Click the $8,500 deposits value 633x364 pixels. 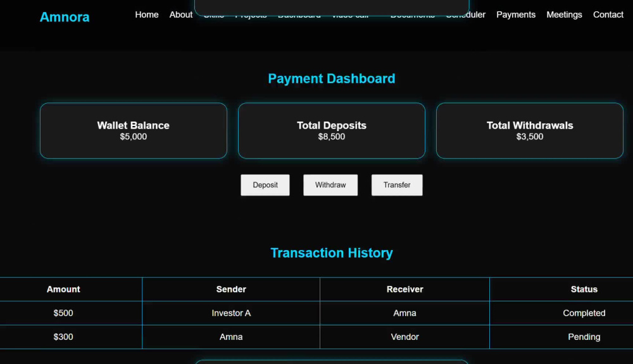point(332,136)
